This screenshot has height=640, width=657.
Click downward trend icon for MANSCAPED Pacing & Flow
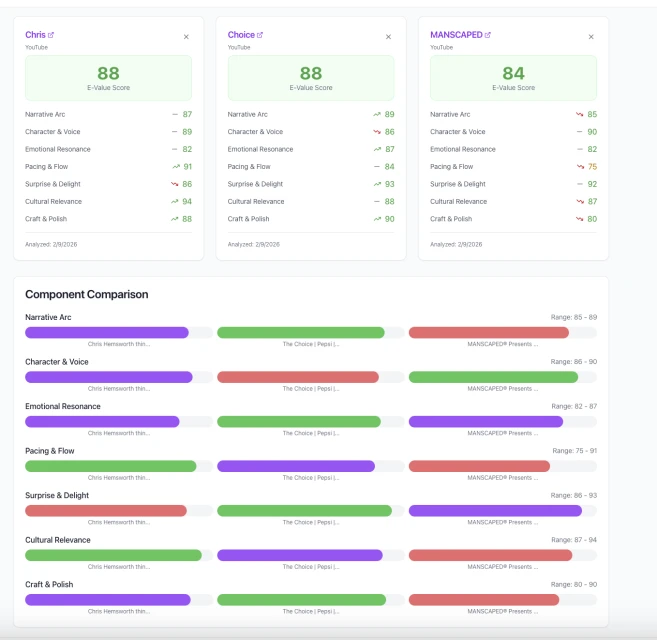[x=580, y=167]
